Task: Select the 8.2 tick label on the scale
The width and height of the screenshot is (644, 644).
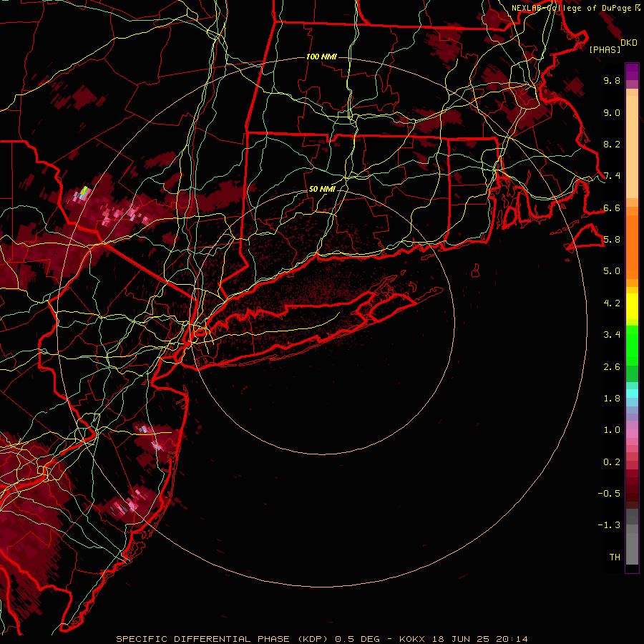Action: click(612, 144)
